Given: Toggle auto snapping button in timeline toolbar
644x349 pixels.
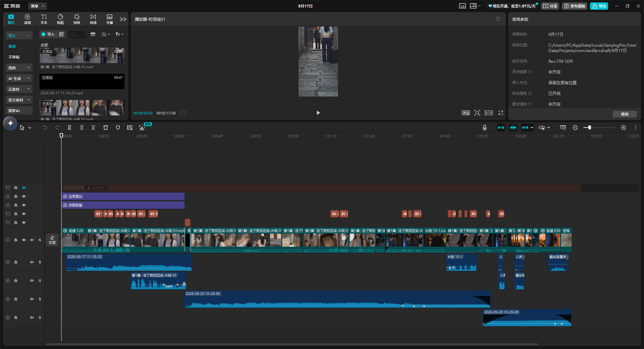Looking at the screenshot, I should 513,128.
